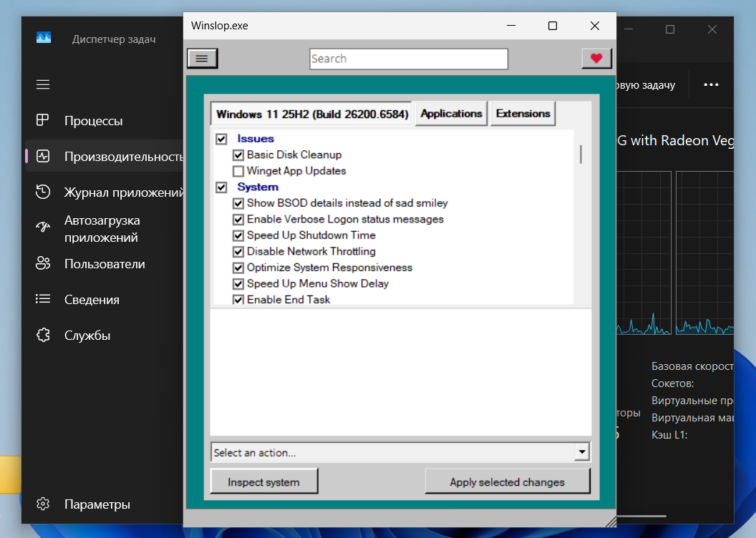756x538 pixels.
Task: Click the feature list vertical scrollbar thumb
Action: pos(581,154)
